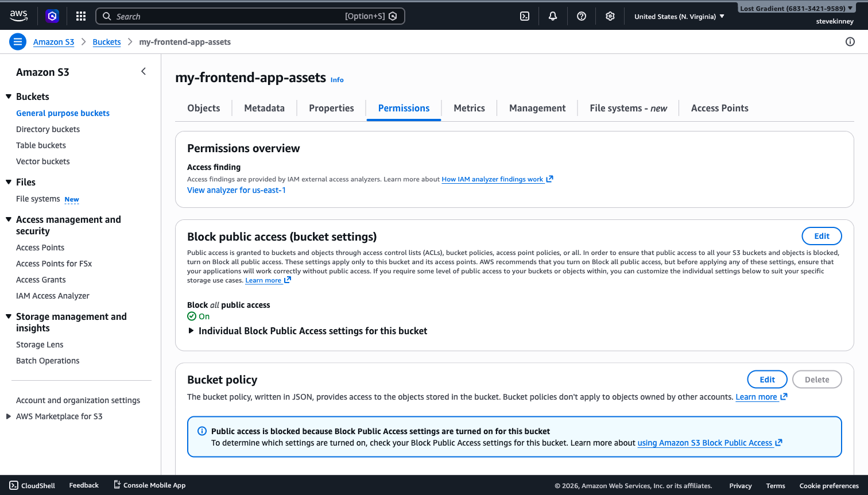Image resolution: width=868 pixels, height=495 pixels.
Task: Edit Block public access bucket settings
Action: pyautogui.click(x=821, y=236)
